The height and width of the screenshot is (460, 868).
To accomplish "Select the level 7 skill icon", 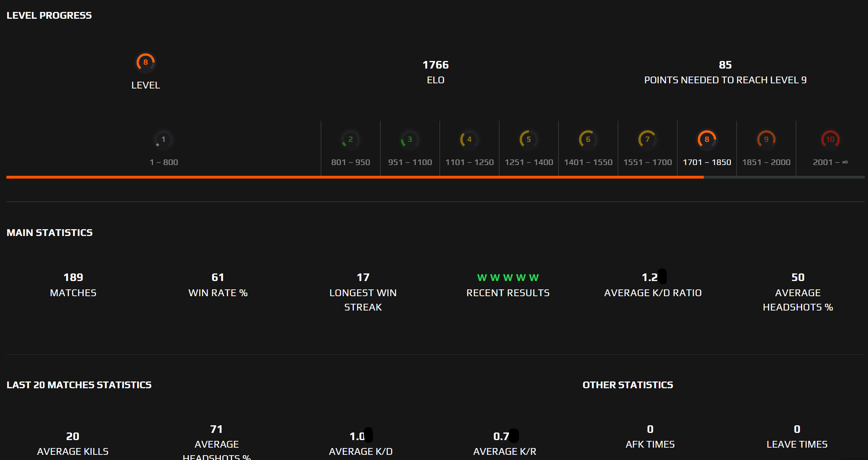I will 648,140.
